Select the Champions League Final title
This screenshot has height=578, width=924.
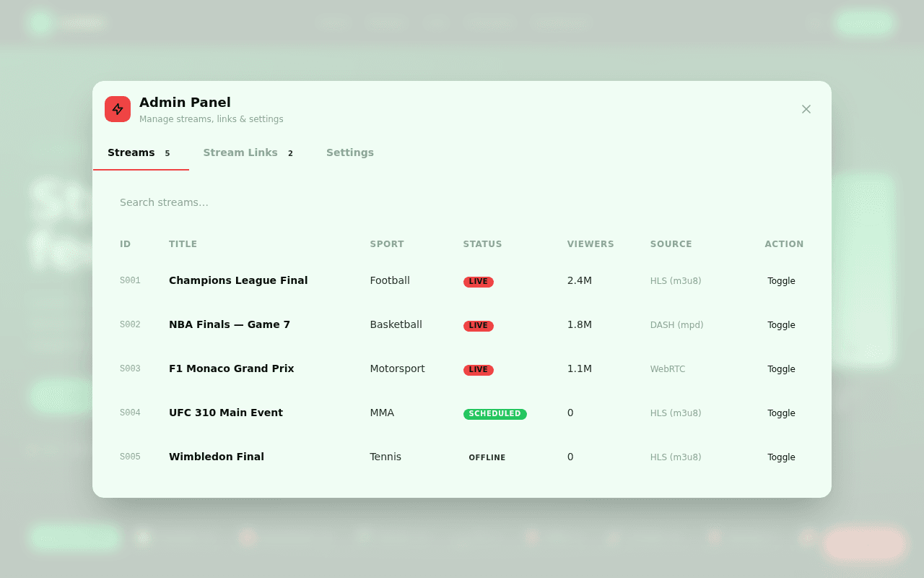[238, 280]
